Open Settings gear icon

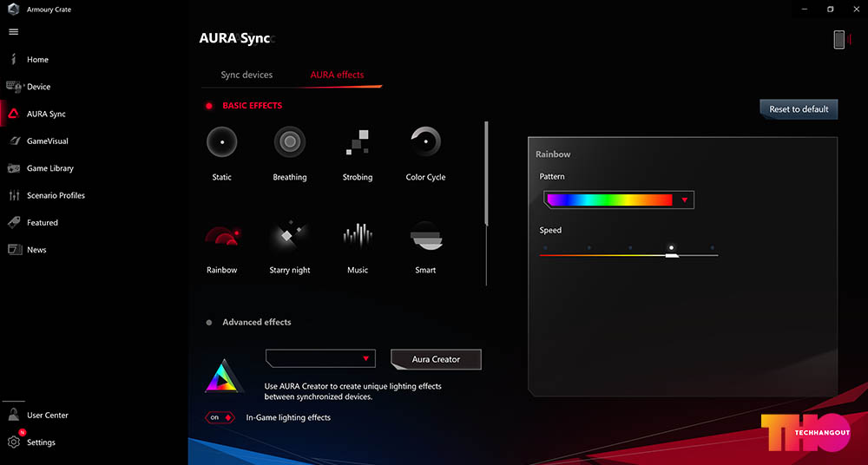click(14, 442)
